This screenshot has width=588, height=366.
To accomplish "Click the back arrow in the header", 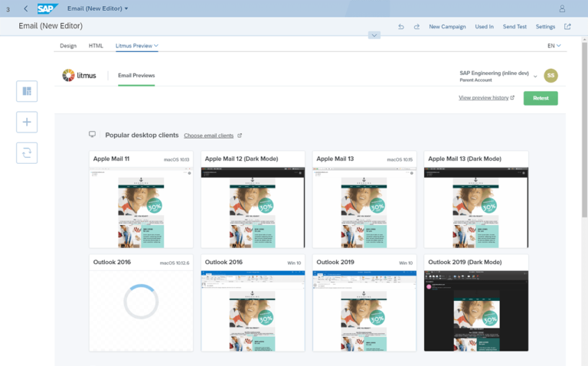I will 25,8.
